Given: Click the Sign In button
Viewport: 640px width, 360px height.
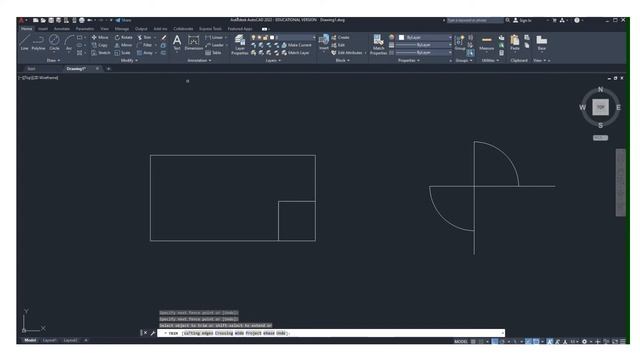Looking at the screenshot, I should click(x=522, y=20).
